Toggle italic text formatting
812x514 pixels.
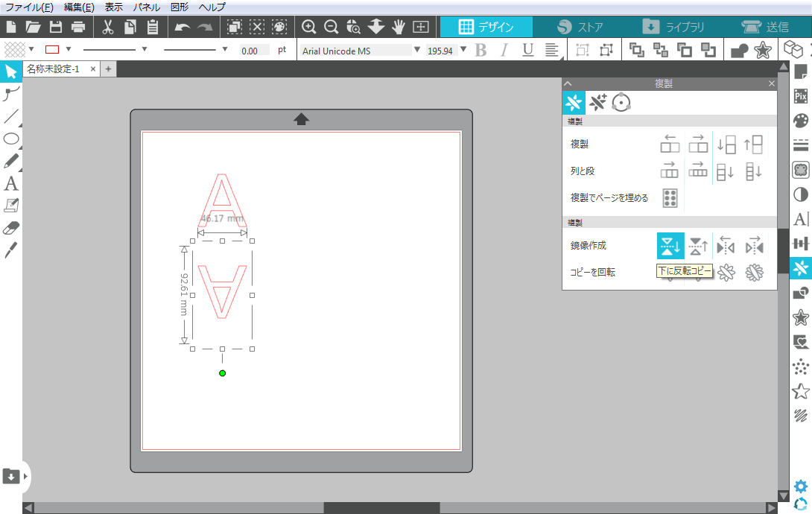click(504, 51)
